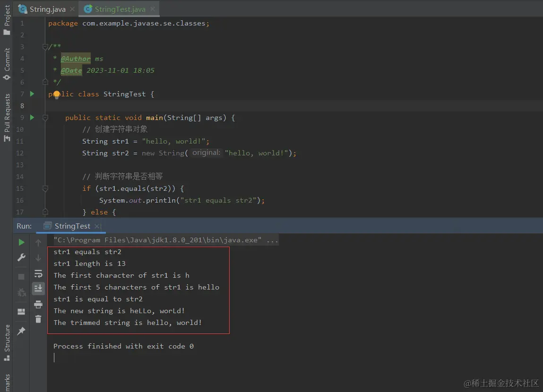Viewport: 543px width, 392px height.
Task: Open the Structure tool window
Action: [x=7, y=343]
